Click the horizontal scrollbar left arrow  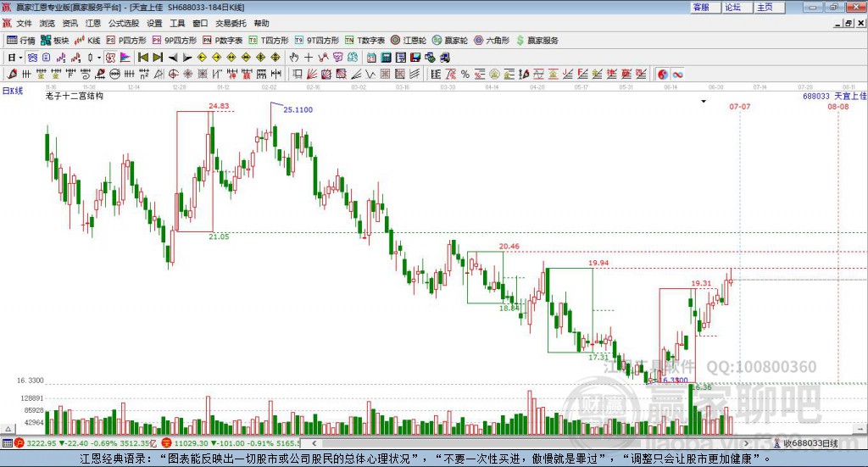pos(314,443)
